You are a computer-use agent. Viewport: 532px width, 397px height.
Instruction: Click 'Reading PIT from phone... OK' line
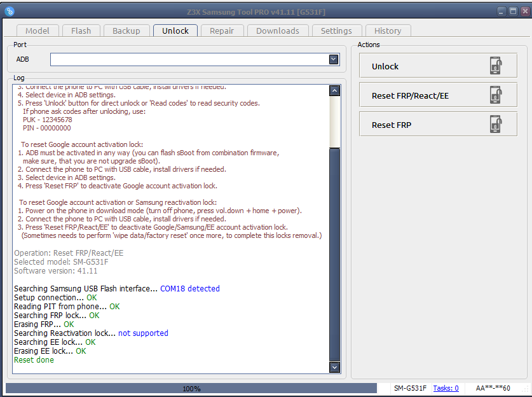[x=67, y=306]
